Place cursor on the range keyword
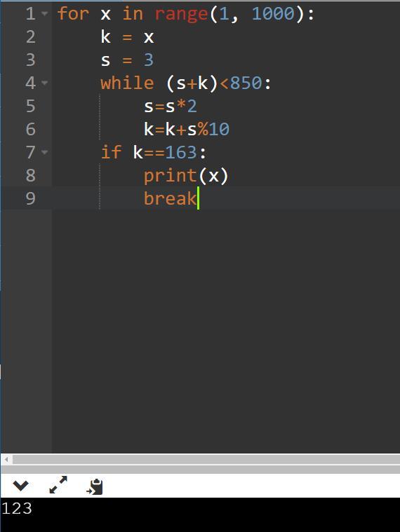Screen dimensions: 400x532 click(181, 14)
